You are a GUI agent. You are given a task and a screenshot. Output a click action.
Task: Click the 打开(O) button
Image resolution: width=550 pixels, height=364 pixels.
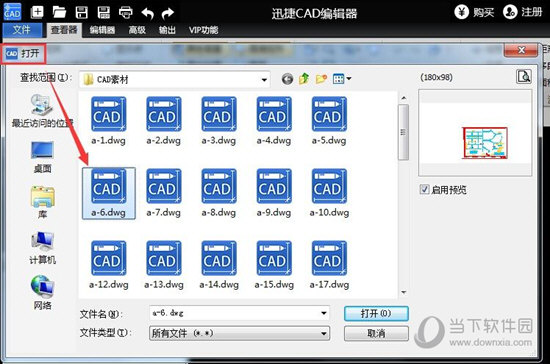(376, 313)
